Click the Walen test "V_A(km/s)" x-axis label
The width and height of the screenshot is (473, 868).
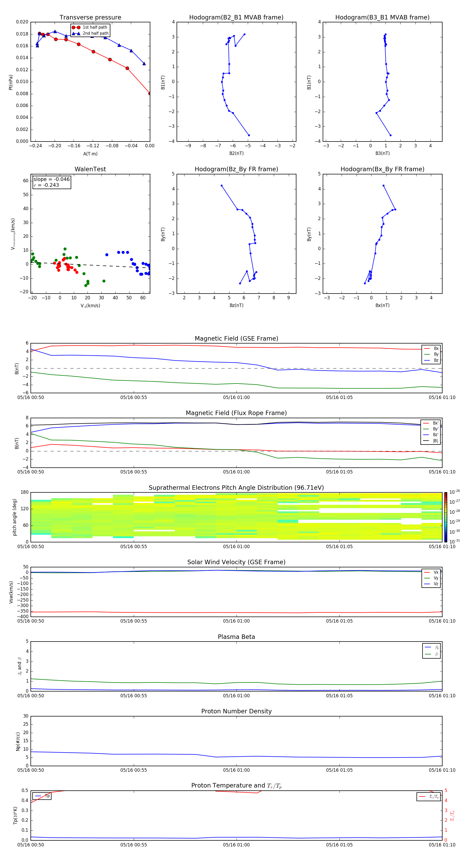[90, 306]
